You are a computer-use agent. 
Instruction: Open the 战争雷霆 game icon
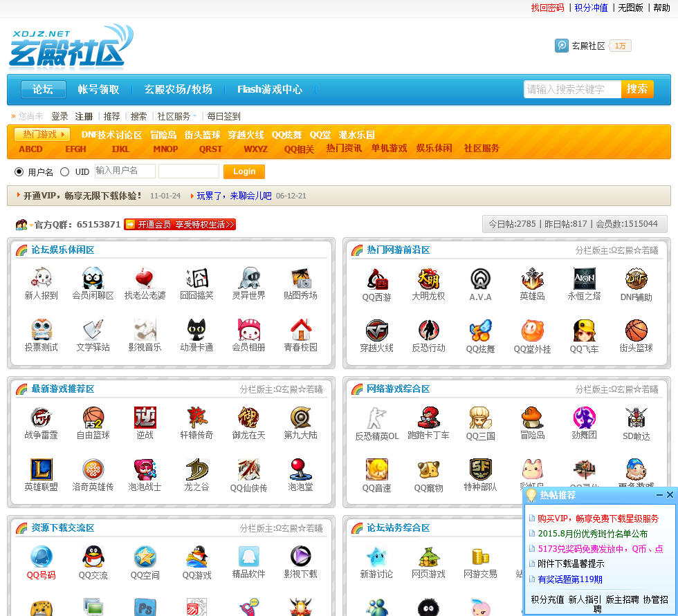click(x=41, y=418)
